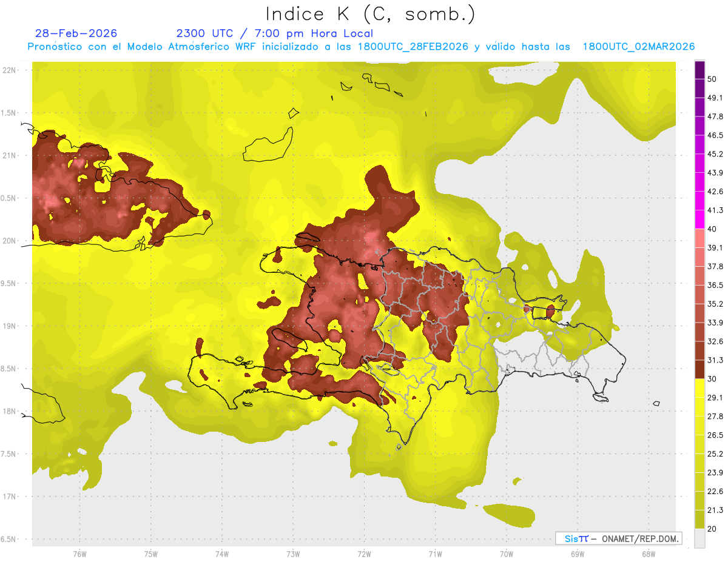
Task: Click the colorbar value '45.2'
Action: tap(715, 154)
